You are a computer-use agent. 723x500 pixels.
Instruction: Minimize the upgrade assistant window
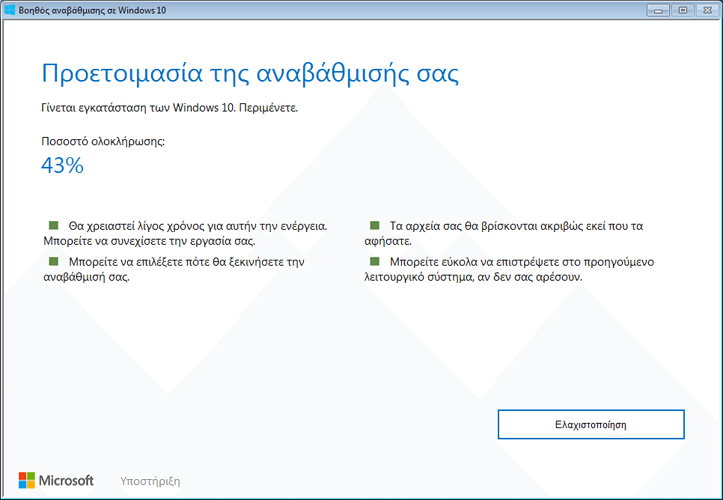(x=658, y=10)
